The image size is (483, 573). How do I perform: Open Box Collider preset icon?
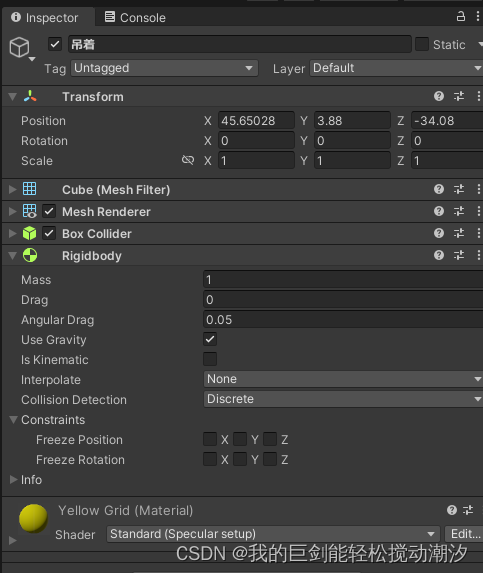[459, 233]
